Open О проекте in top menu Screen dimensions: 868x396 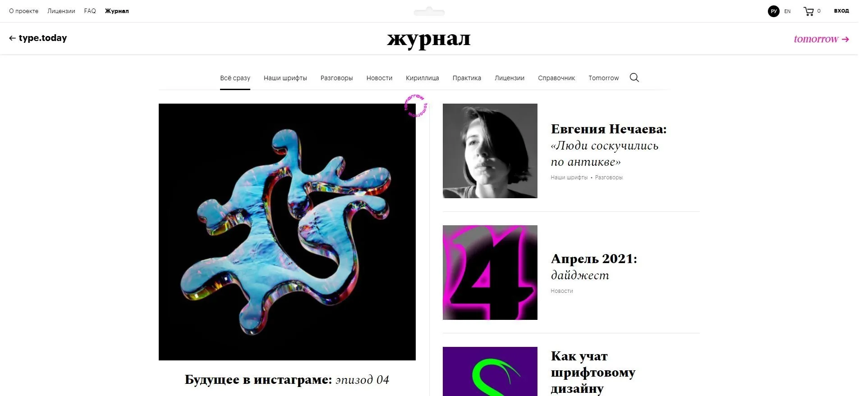[24, 11]
